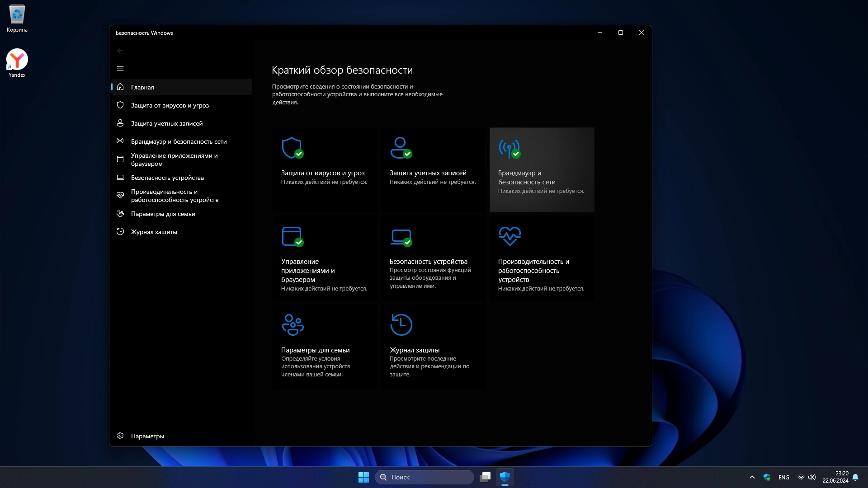Toggle the hamburger navigation menu
This screenshot has height=488, width=868.
click(x=120, y=69)
